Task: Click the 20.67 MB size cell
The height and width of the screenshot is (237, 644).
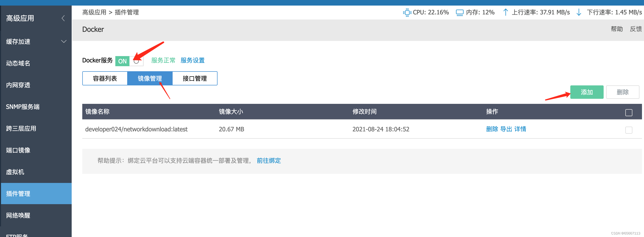Action: [231, 129]
